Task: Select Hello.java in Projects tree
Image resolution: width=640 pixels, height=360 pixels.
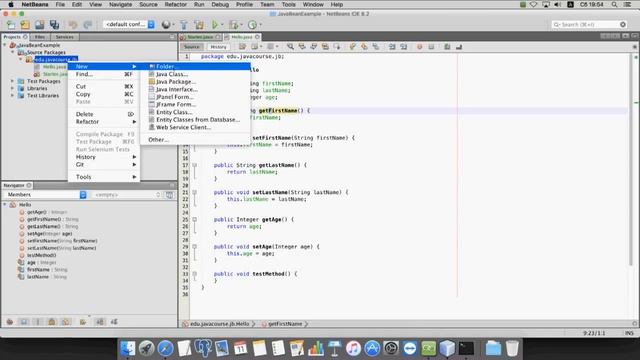Action: (54, 67)
